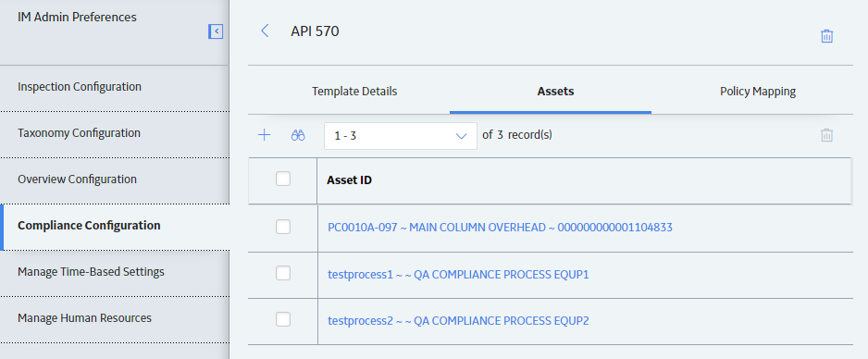Screen dimensions: 868x359
Task: Toggle the select-all checkbox in the table header
Action: coord(283,179)
